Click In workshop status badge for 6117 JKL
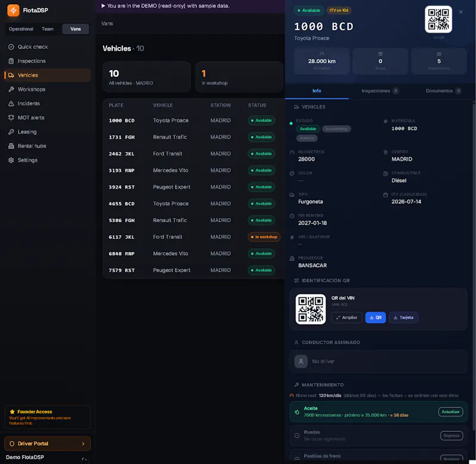The image size is (476, 464). click(264, 237)
